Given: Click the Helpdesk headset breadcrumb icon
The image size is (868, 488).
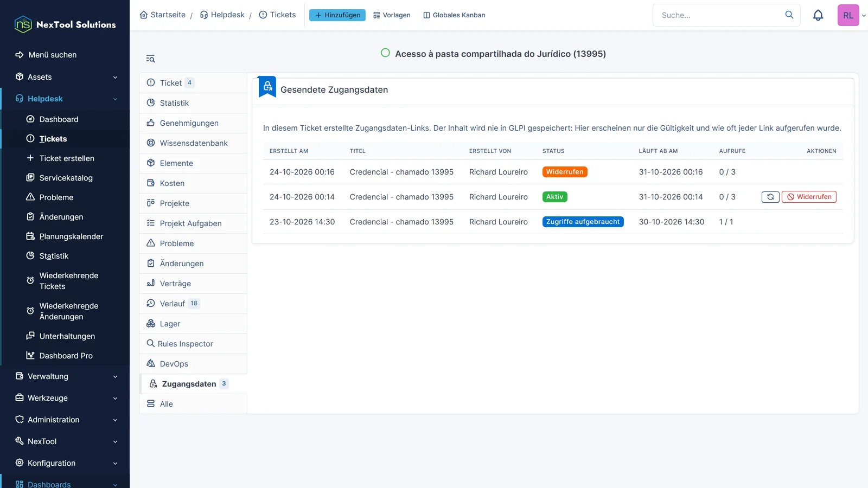Looking at the screenshot, I should coord(204,15).
